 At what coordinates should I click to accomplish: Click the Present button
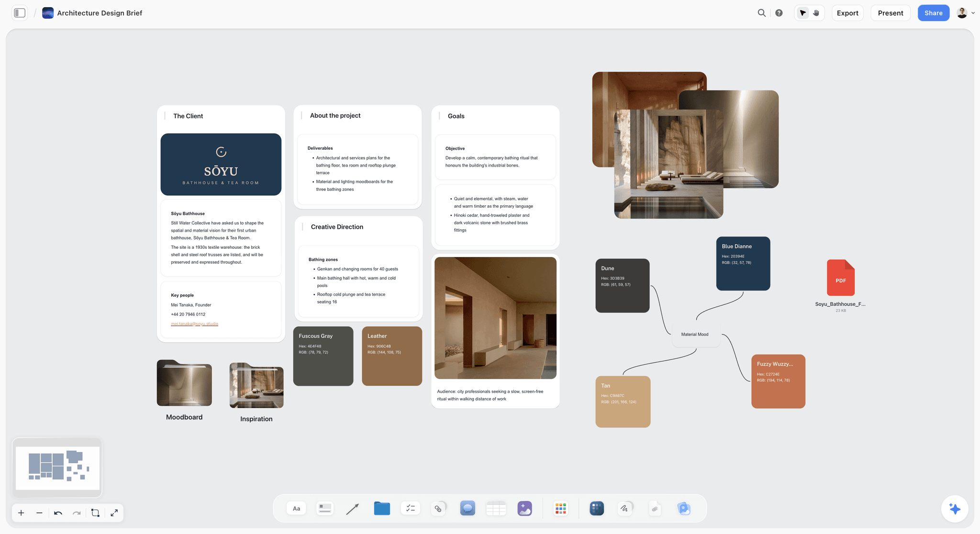coord(891,13)
